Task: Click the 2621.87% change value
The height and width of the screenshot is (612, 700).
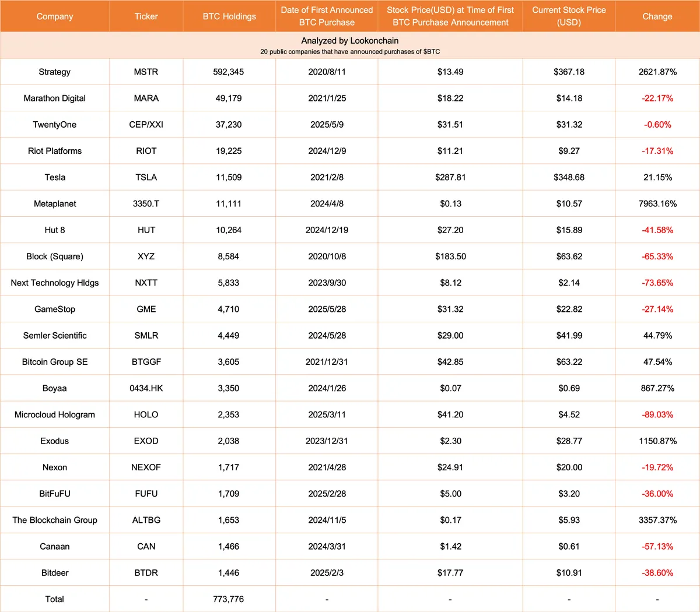Action: point(657,72)
